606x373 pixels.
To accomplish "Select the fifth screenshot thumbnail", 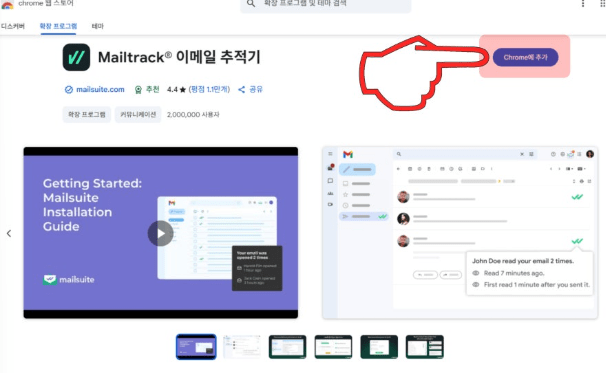I will coord(379,347).
